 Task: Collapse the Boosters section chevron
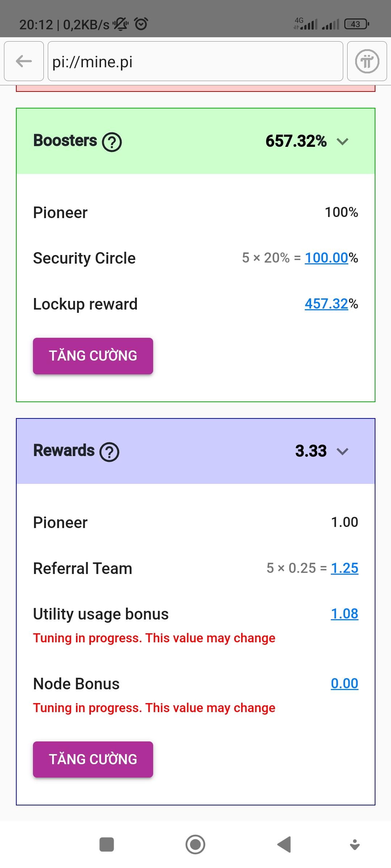[x=342, y=141]
